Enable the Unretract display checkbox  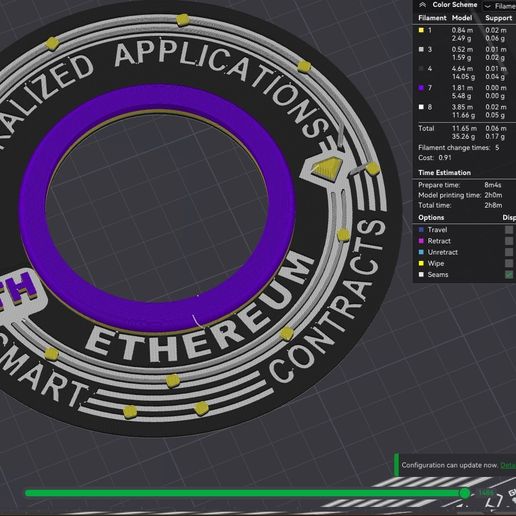pyautogui.click(x=509, y=252)
